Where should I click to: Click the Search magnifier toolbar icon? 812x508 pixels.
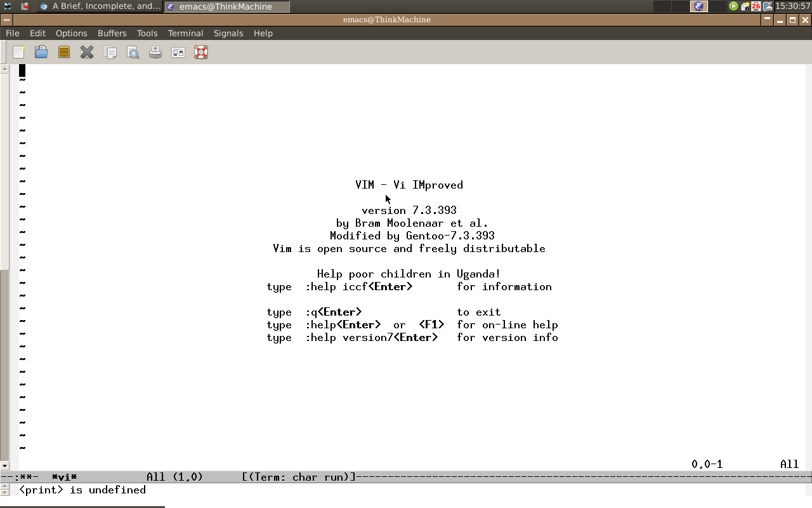[x=133, y=52]
